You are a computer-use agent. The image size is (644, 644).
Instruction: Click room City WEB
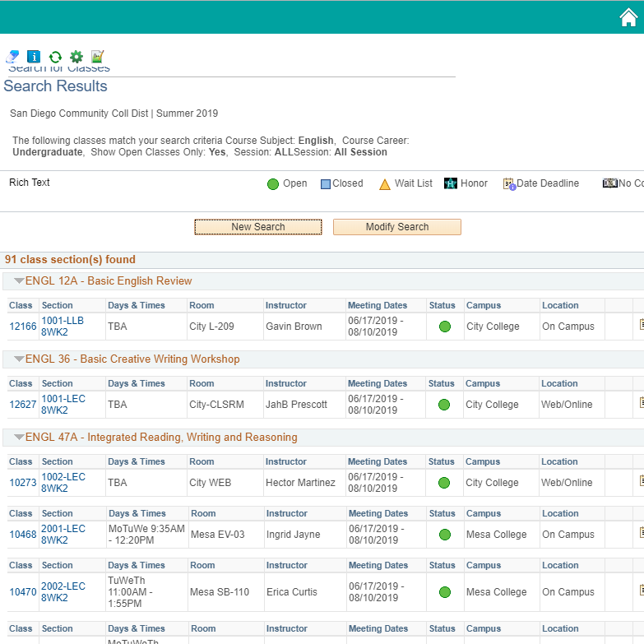coord(211,483)
